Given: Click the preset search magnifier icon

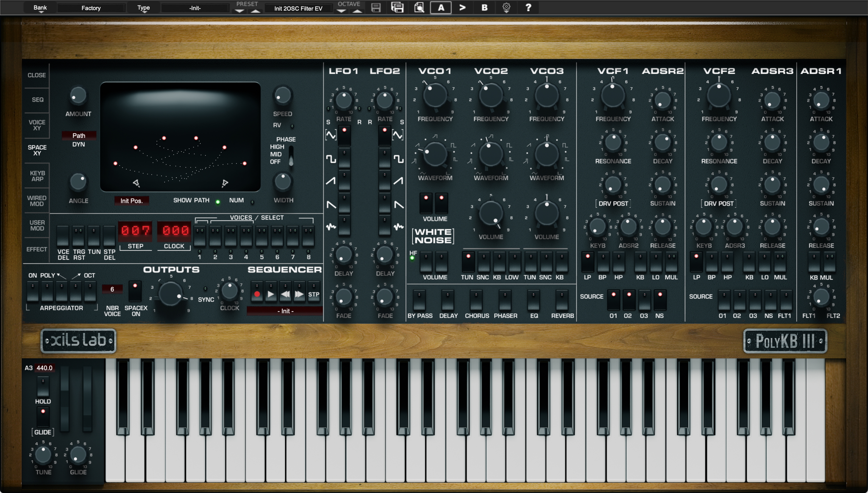Looking at the screenshot, I should tap(419, 7).
